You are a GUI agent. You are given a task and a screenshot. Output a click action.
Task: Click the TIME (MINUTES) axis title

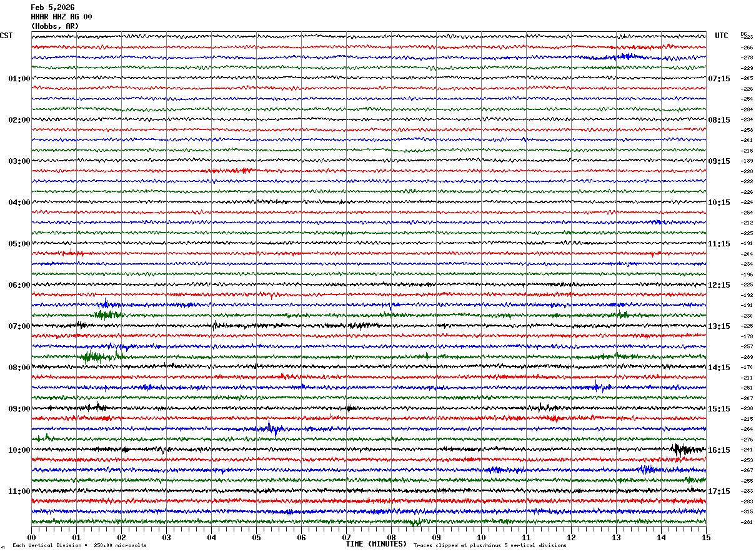point(376,544)
